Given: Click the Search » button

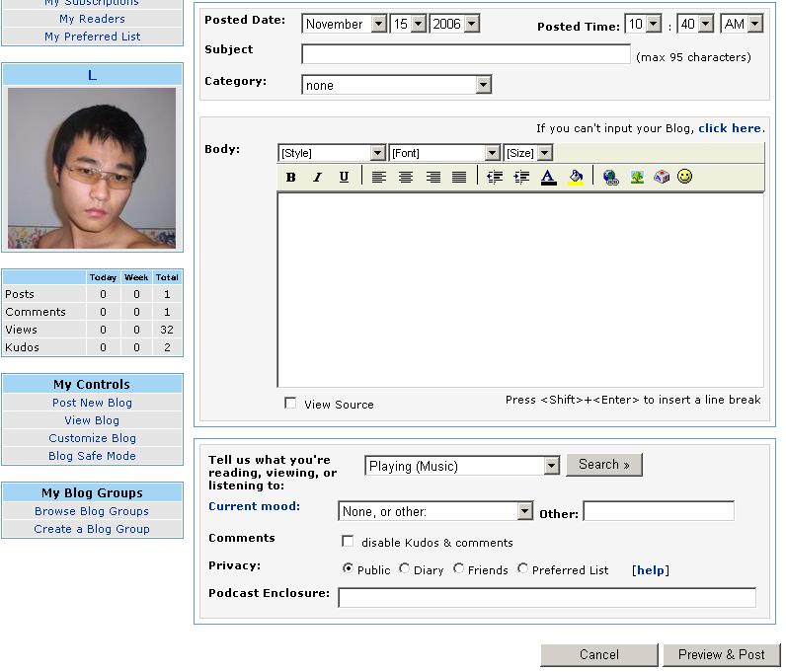Looking at the screenshot, I should coord(604,465).
